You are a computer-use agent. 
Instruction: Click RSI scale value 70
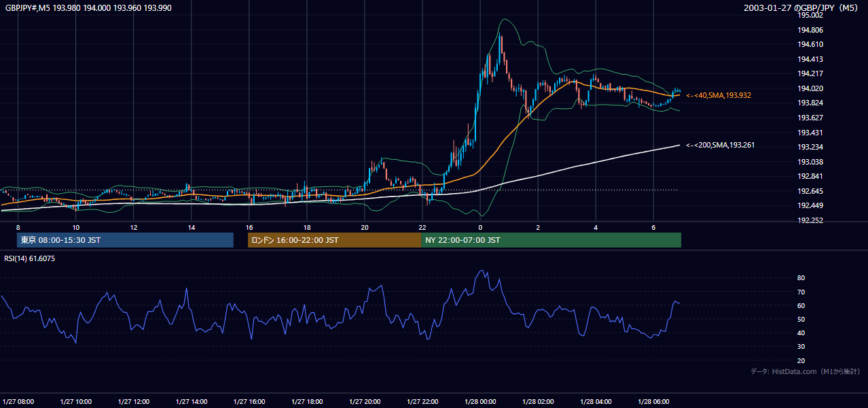[x=801, y=292]
